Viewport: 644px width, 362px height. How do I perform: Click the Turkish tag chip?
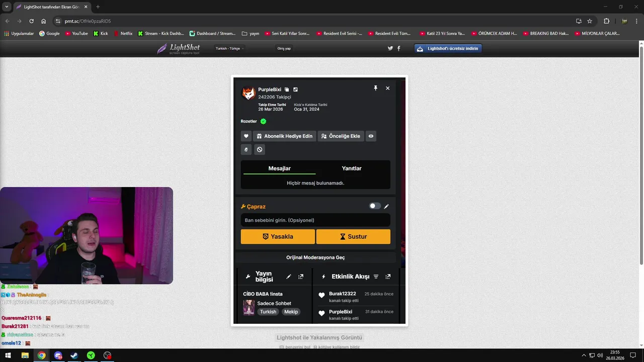click(268, 312)
